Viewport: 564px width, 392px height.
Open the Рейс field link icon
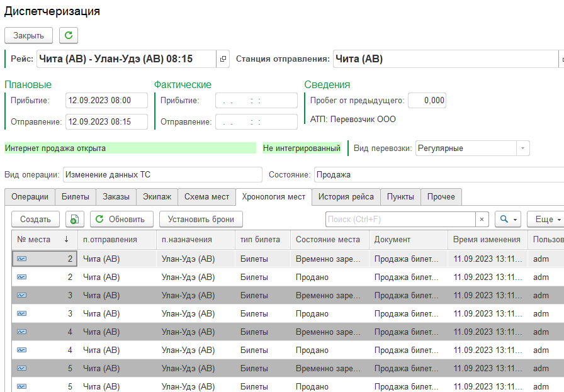pyautogui.click(x=223, y=59)
